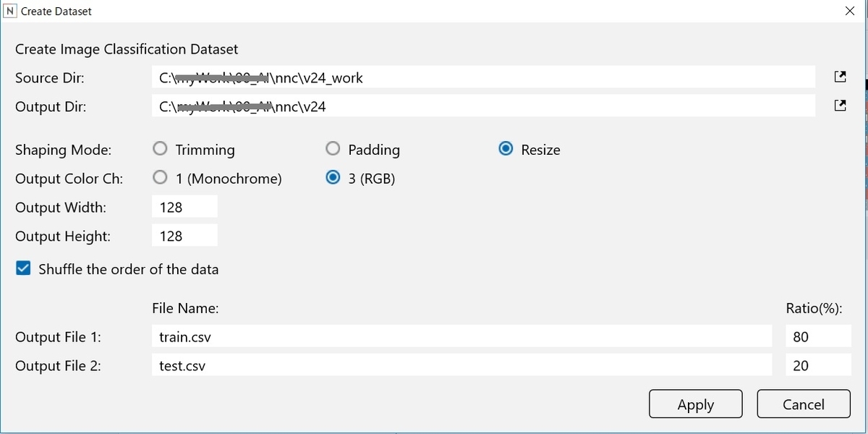This screenshot has width=868, height=434.
Task: Focus the Output Width field
Action: [x=184, y=208]
